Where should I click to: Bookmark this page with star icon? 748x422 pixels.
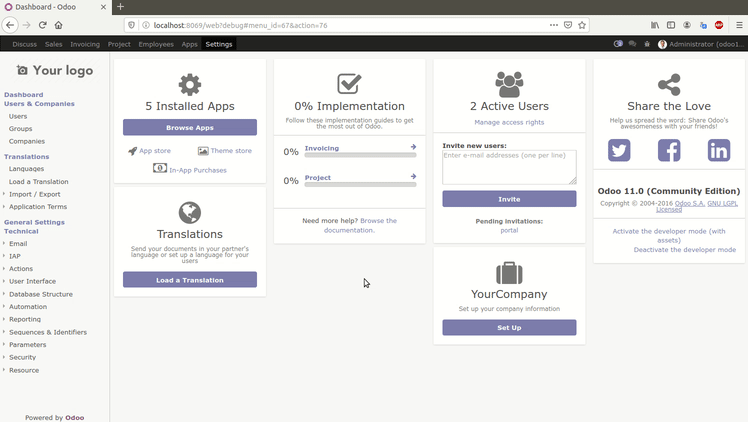582,25
